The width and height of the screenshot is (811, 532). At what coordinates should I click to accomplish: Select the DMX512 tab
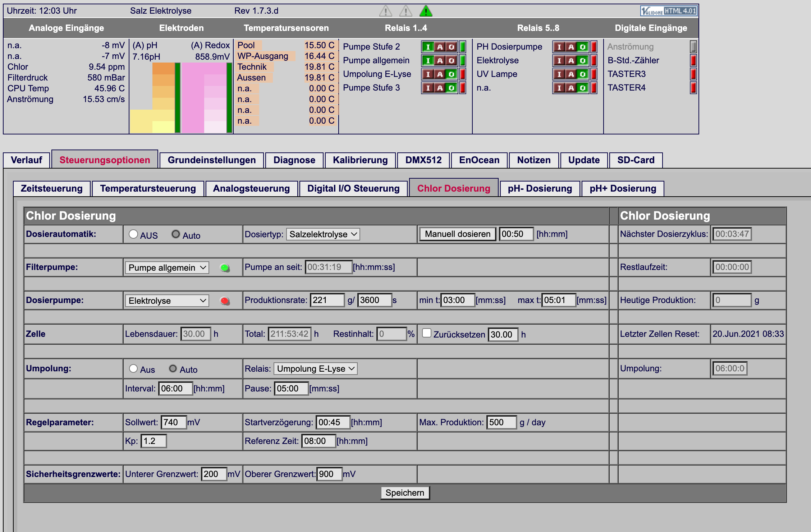pyautogui.click(x=423, y=160)
